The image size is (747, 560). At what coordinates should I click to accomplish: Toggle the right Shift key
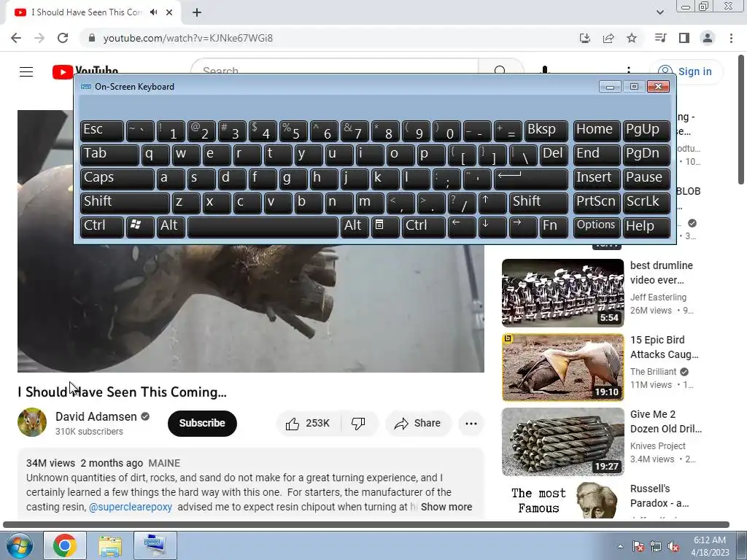pos(538,203)
